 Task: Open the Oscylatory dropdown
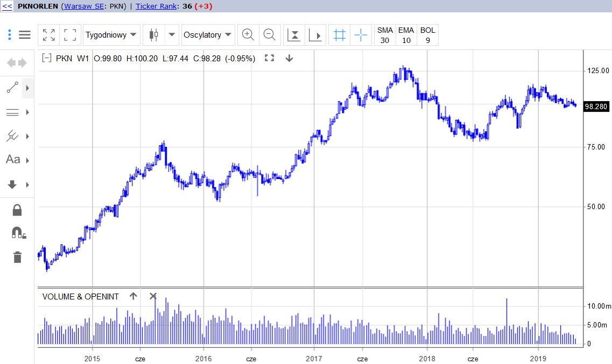tap(208, 35)
